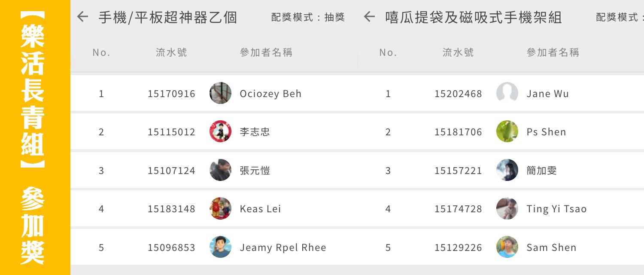This screenshot has width=644, height=275.
Task: Click the 配獎模式：抽獎 label
Action: 308,17
